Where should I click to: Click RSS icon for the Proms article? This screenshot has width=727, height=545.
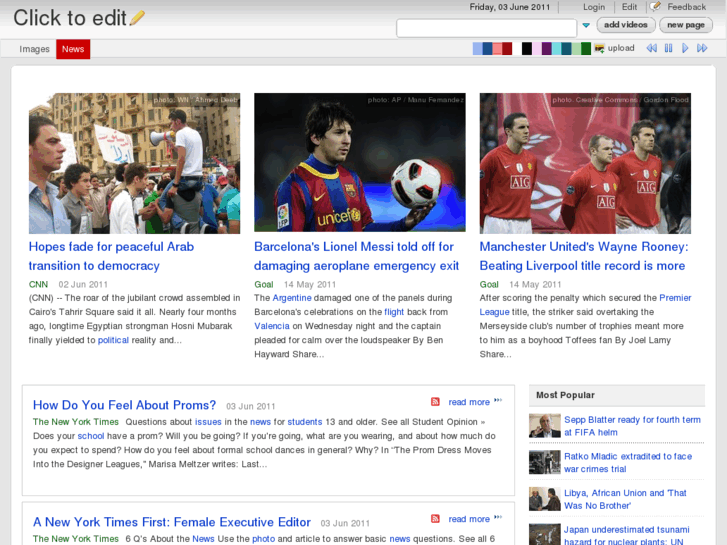click(x=435, y=402)
